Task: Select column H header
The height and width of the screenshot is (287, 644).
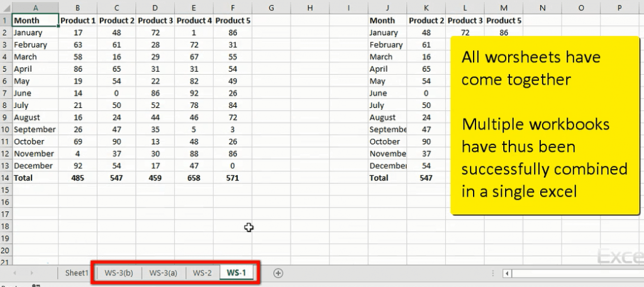Action: click(x=309, y=8)
